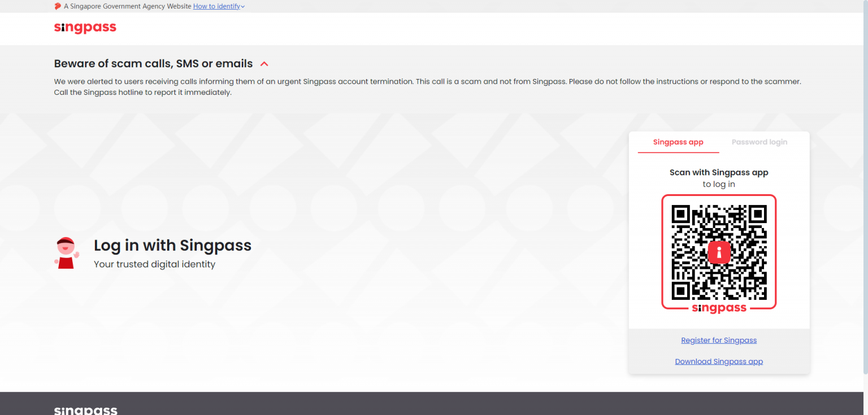The height and width of the screenshot is (415, 868).
Task: Switch to the Password login tab
Action: 759,142
